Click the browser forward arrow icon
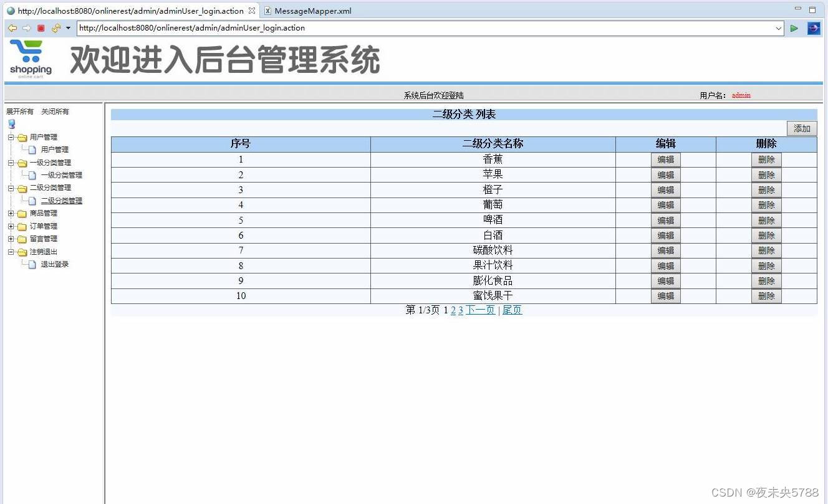 26,28
